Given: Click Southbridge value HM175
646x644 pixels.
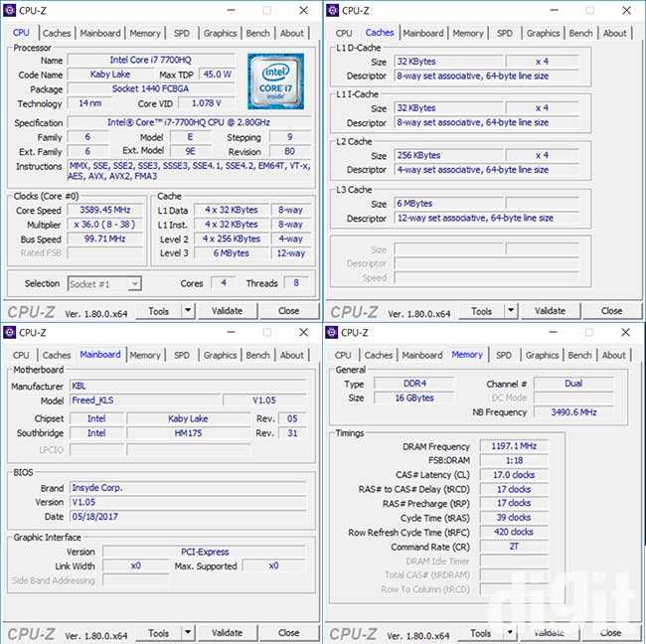Looking at the screenshot, I should 188,433.
